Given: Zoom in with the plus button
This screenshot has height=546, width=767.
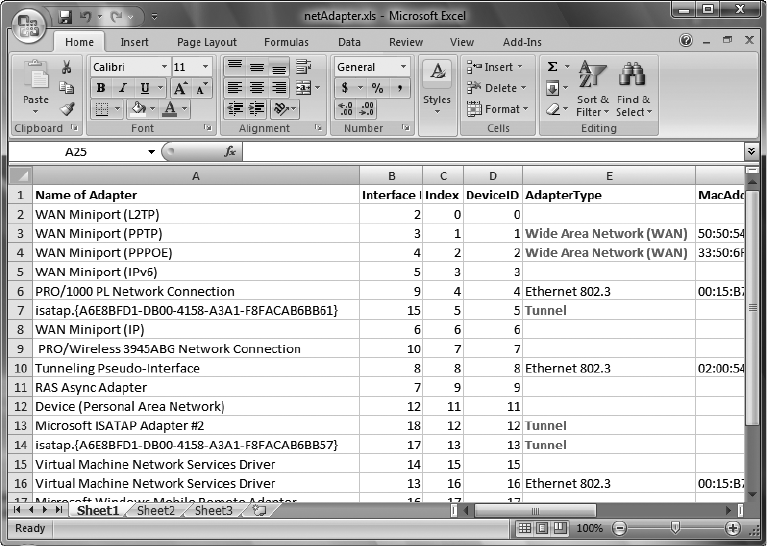Looking at the screenshot, I should 732,528.
